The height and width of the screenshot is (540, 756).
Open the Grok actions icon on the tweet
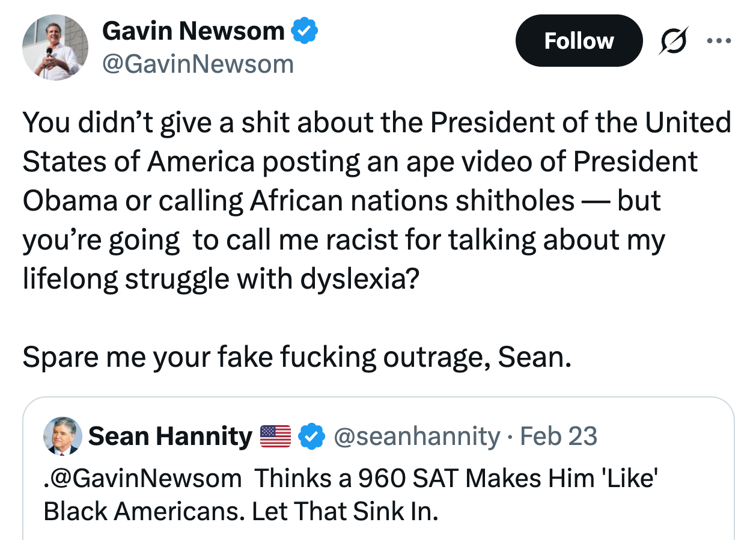[x=673, y=40]
